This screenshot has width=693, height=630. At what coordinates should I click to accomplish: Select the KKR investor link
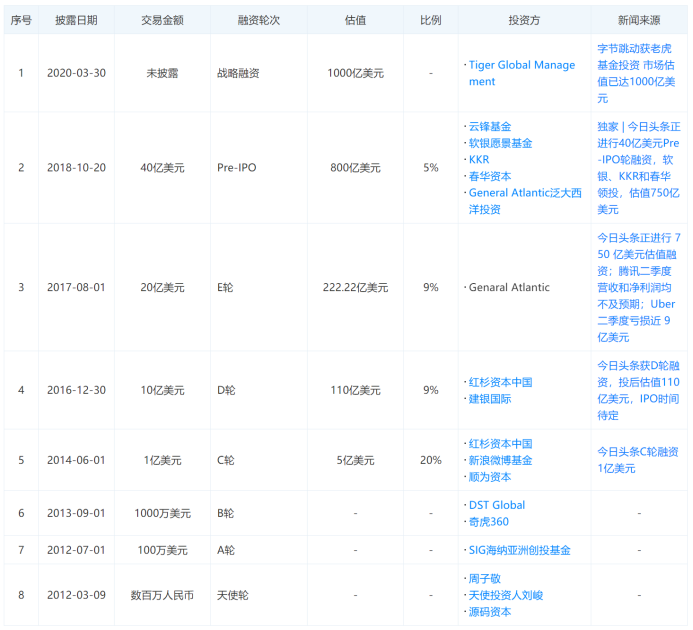tap(479, 160)
